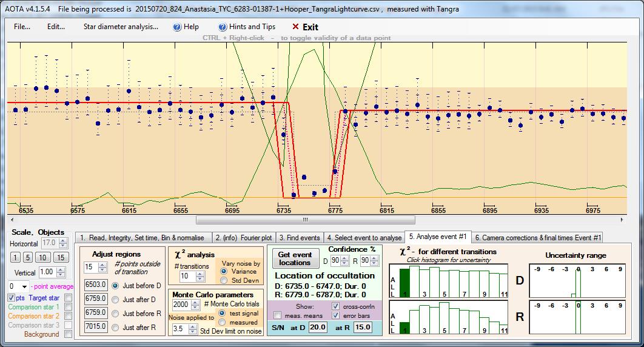Enable the Comparison star 2 checkbox
644x347 pixels.
click(68, 316)
